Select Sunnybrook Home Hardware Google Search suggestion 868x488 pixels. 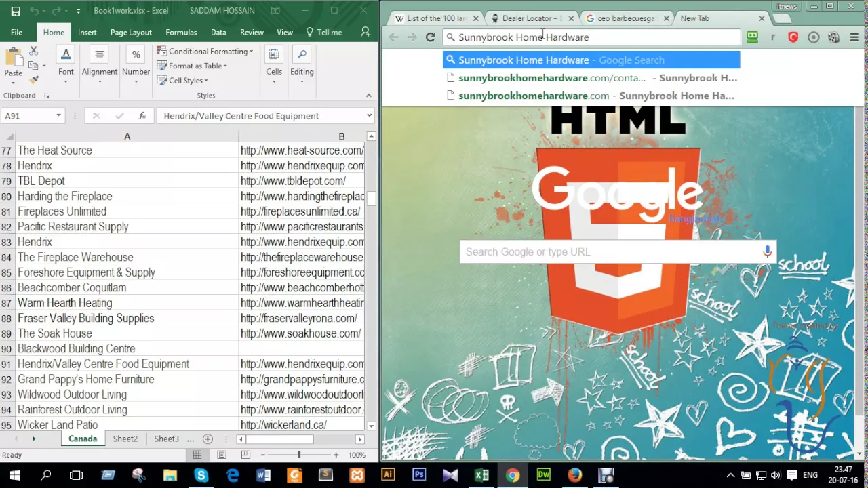coord(591,60)
